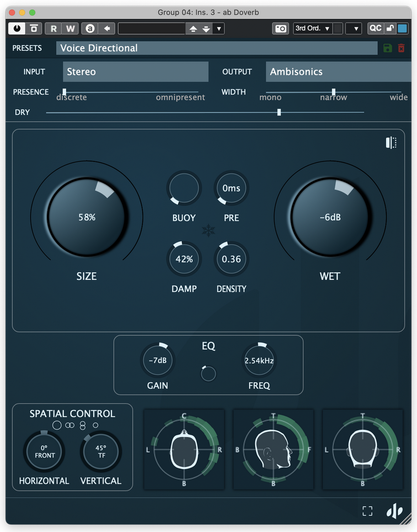Click the blue color square in toolbar
This screenshot has width=417, height=532.
tap(402, 29)
